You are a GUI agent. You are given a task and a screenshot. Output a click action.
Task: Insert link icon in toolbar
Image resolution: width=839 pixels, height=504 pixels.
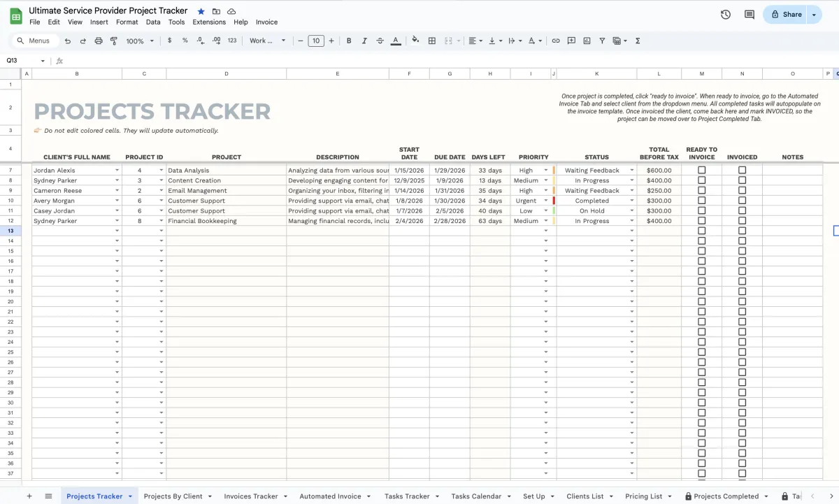[x=556, y=41]
